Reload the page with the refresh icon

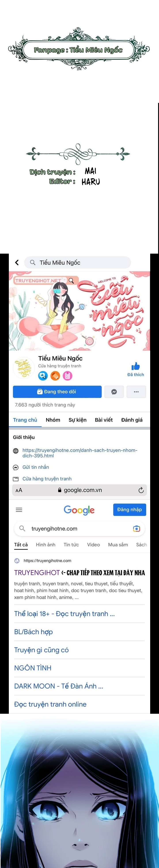point(141,490)
